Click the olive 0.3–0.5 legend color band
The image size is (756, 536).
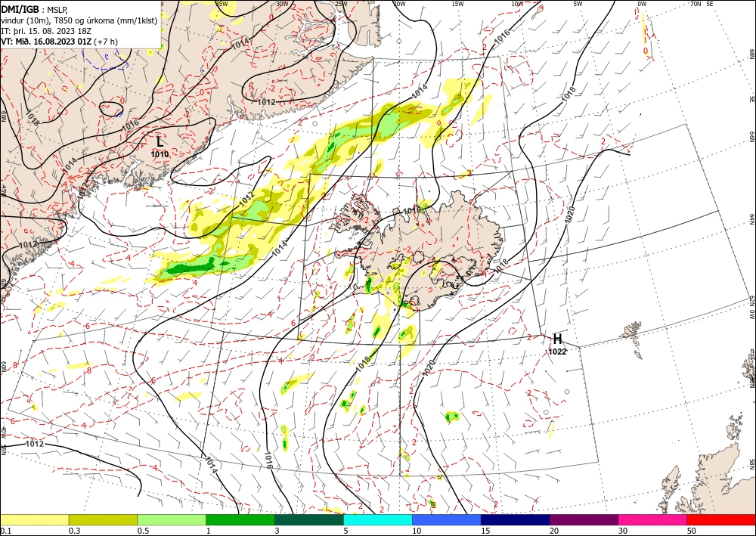(x=103, y=519)
